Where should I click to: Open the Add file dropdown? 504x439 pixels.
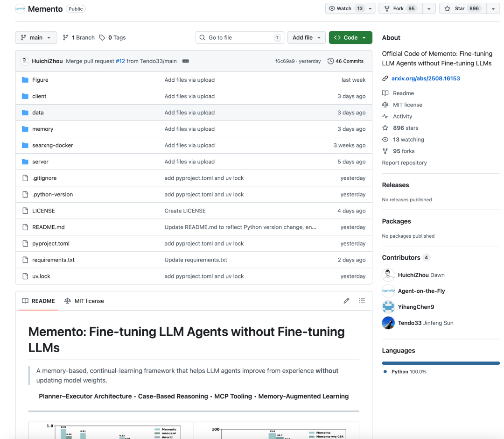coord(306,38)
